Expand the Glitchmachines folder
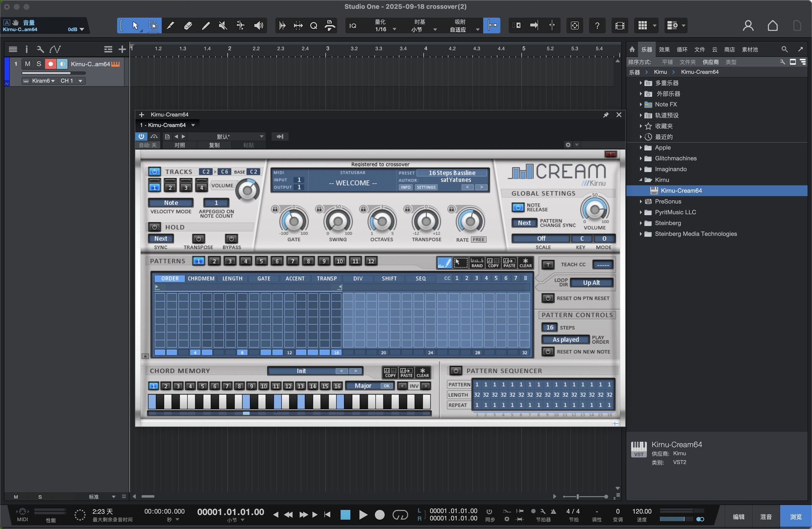Screen dimensions: 812x529 (x=641, y=158)
